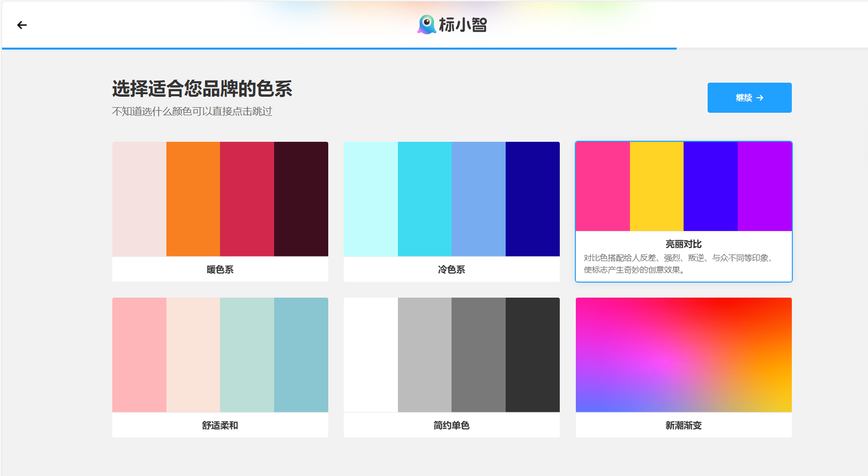Click the 标小智 brand name text
The image size is (868, 476).
[463, 25]
